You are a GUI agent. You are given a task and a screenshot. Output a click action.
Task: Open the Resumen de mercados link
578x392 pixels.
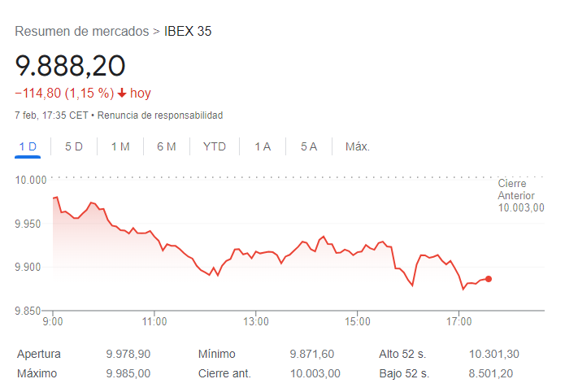pos(81,32)
